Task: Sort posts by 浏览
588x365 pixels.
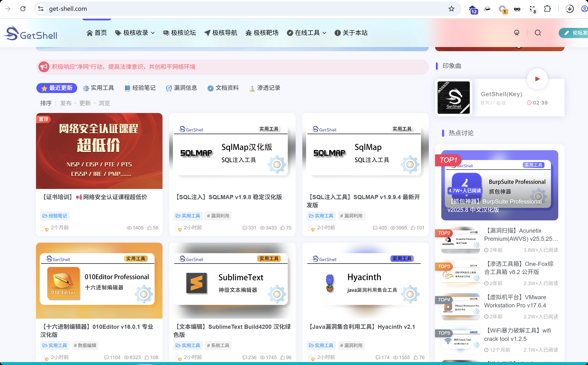Action: pyautogui.click(x=104, y=103)
